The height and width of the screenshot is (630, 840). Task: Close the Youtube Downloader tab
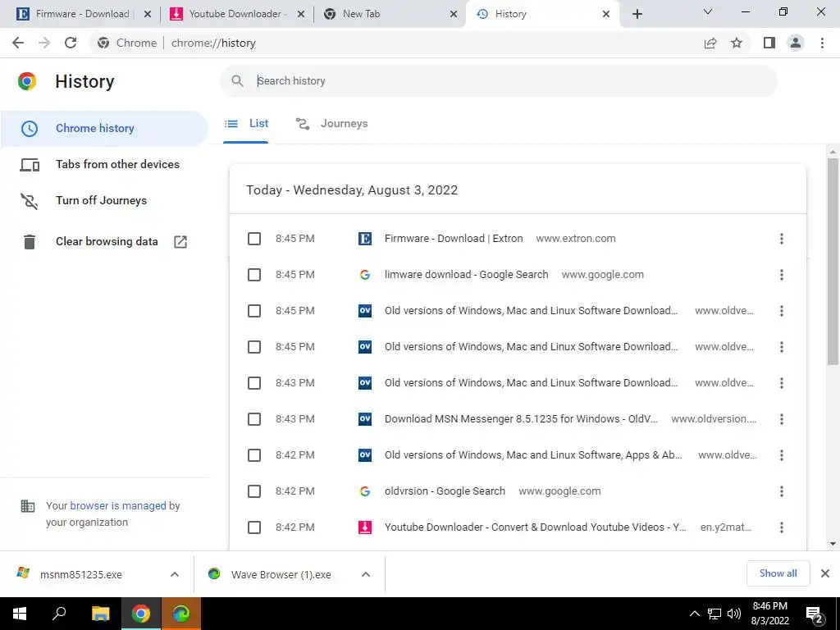301,14
